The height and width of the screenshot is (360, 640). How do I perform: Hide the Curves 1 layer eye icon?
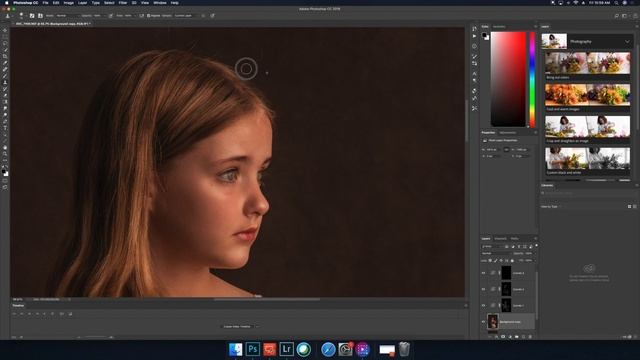click(483, 305)
